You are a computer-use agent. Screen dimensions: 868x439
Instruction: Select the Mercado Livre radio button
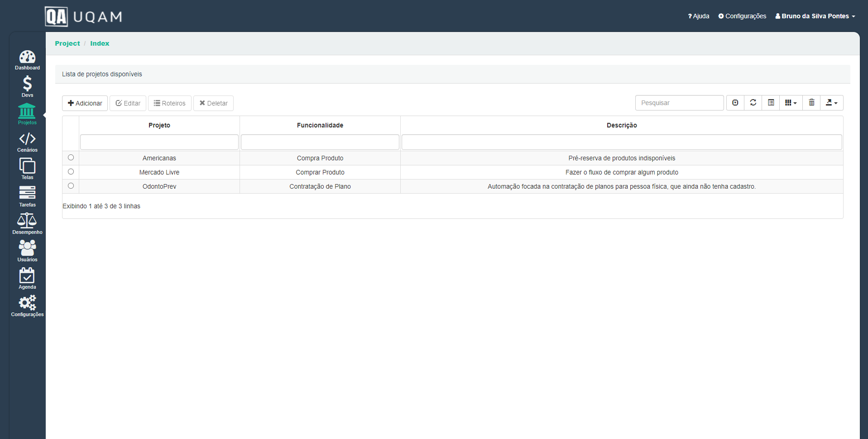click(71, 172)
